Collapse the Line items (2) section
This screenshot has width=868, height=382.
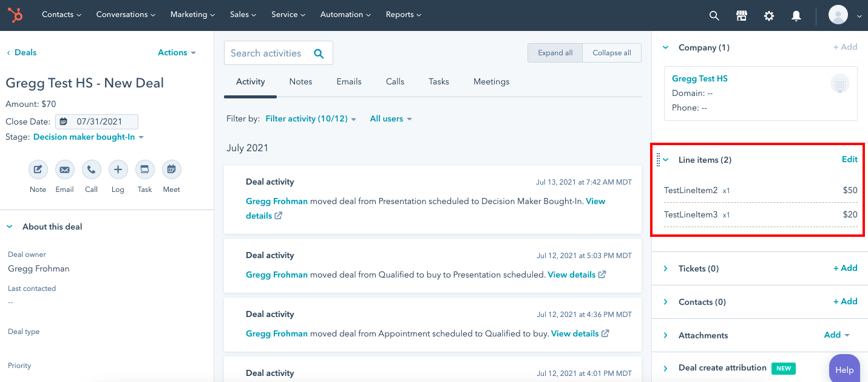pyautogui.click(x=666, y=160)
